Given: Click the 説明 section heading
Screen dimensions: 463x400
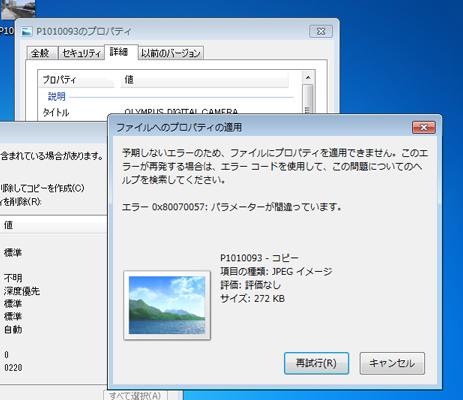Looking at the screenshot, I should (x=56, y=97).
